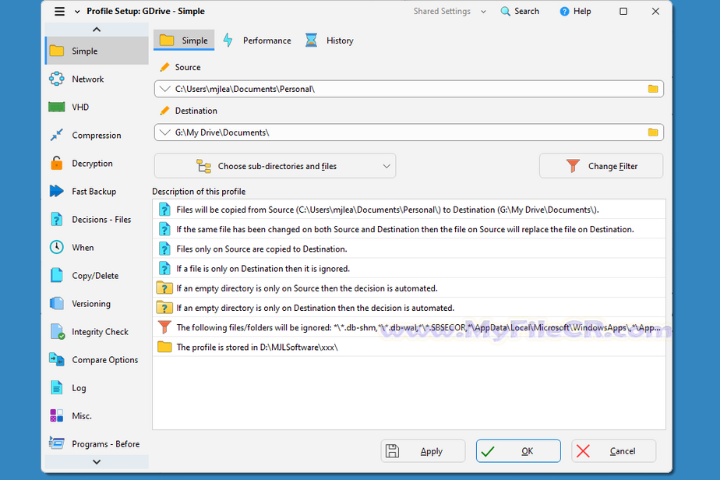Click the Apply button
720x480 pixels.
[423, 451]
